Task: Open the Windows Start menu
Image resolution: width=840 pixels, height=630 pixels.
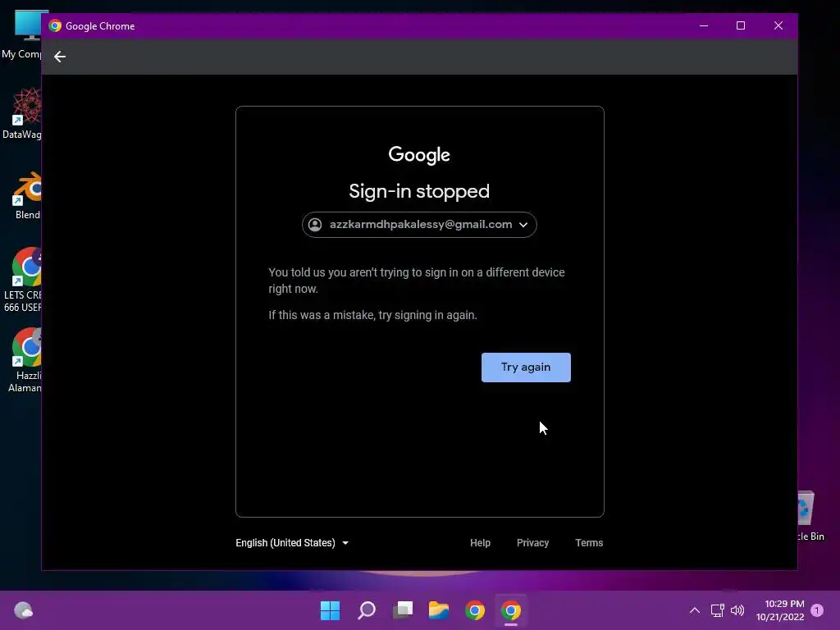Action: (x=330, y=610)
